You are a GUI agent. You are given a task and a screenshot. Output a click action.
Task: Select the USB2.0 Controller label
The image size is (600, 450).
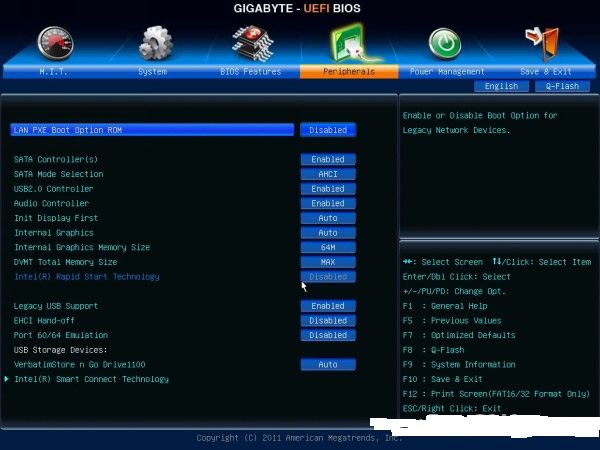click(x=54, y=189)
